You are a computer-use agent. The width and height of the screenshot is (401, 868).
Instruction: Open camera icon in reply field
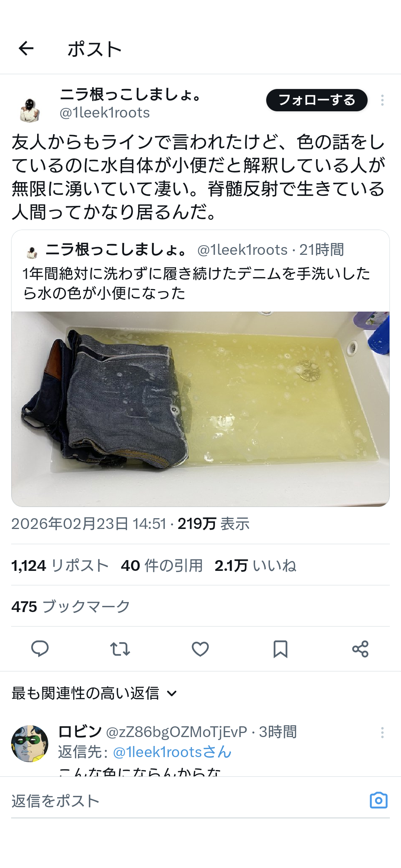pos(379,800)
